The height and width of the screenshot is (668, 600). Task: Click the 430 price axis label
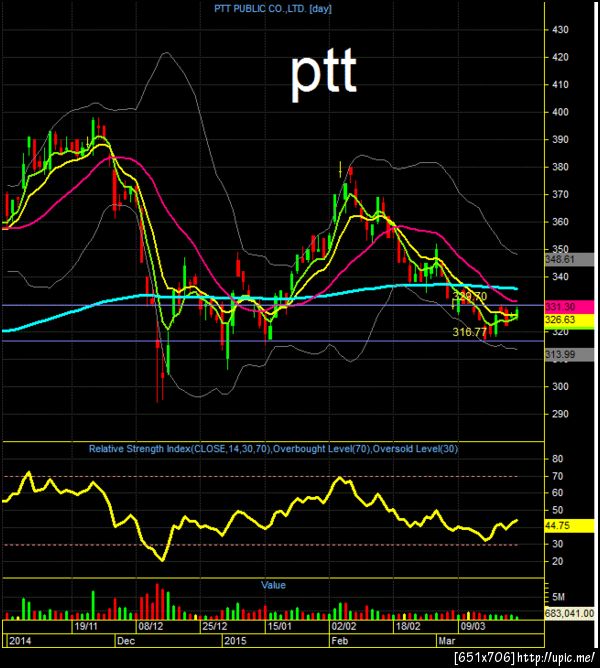click(560, 30)
